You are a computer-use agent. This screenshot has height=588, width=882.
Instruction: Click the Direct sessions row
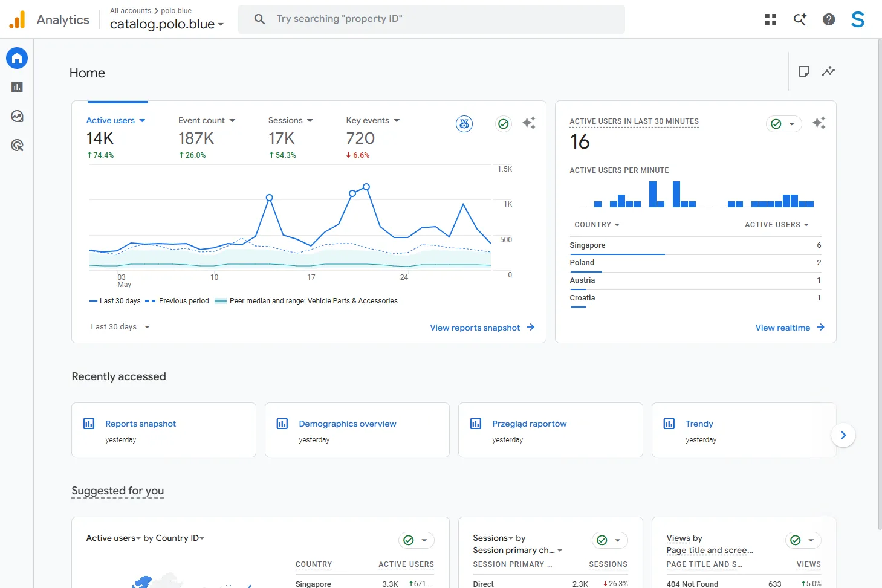[x=550, y=584]
